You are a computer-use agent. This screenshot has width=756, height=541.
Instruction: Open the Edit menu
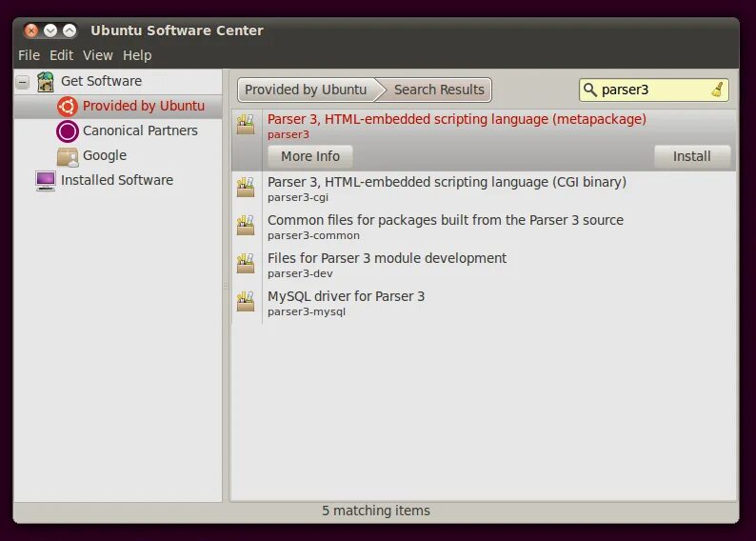(61, 55)
